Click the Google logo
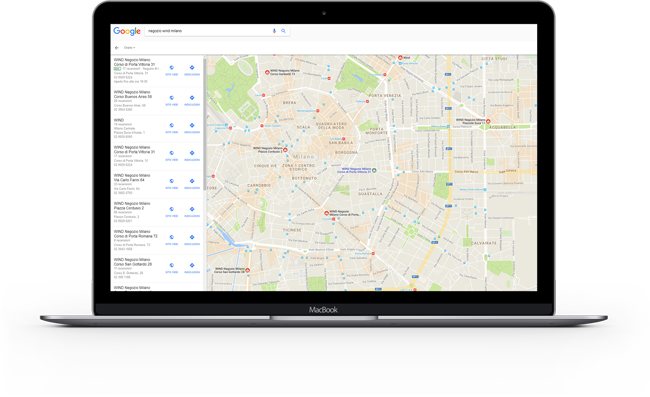The width and height of the screenshot is (650, 397). coord(127,31)
